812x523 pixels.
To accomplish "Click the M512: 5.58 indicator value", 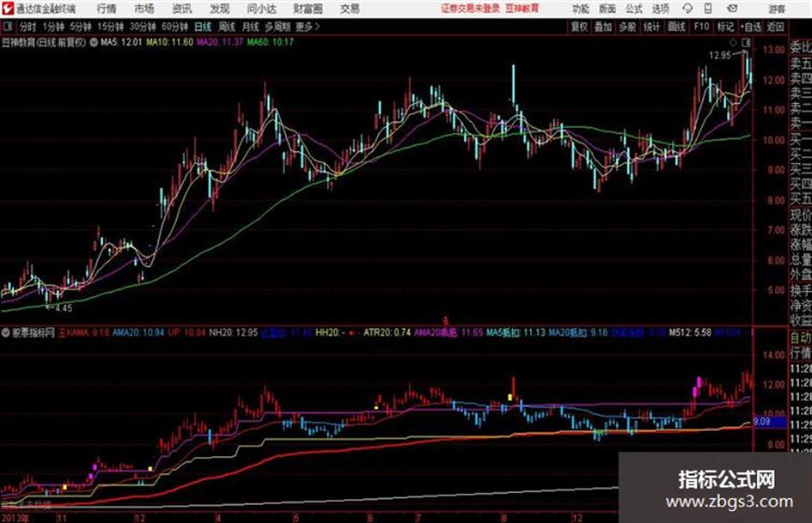I will click(690, 332).
